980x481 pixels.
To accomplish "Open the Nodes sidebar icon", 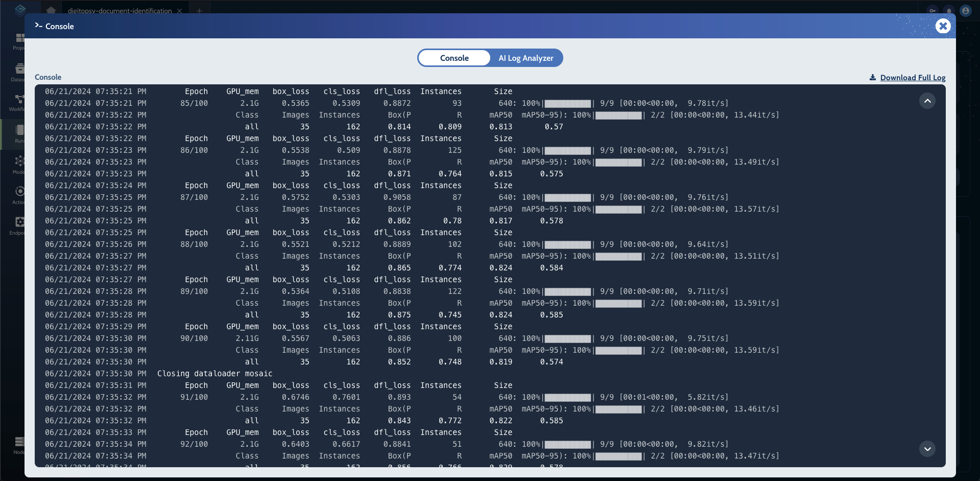I will click(x=19, y=443).
